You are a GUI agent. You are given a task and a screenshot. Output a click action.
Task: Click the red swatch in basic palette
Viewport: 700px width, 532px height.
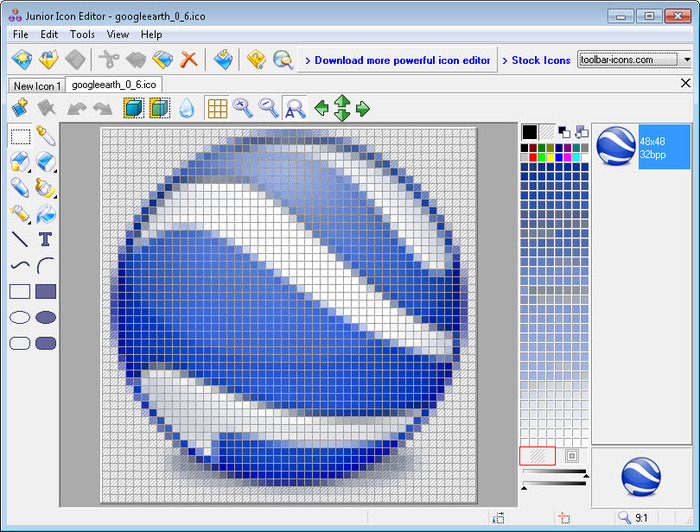click(x=533, y=157)
